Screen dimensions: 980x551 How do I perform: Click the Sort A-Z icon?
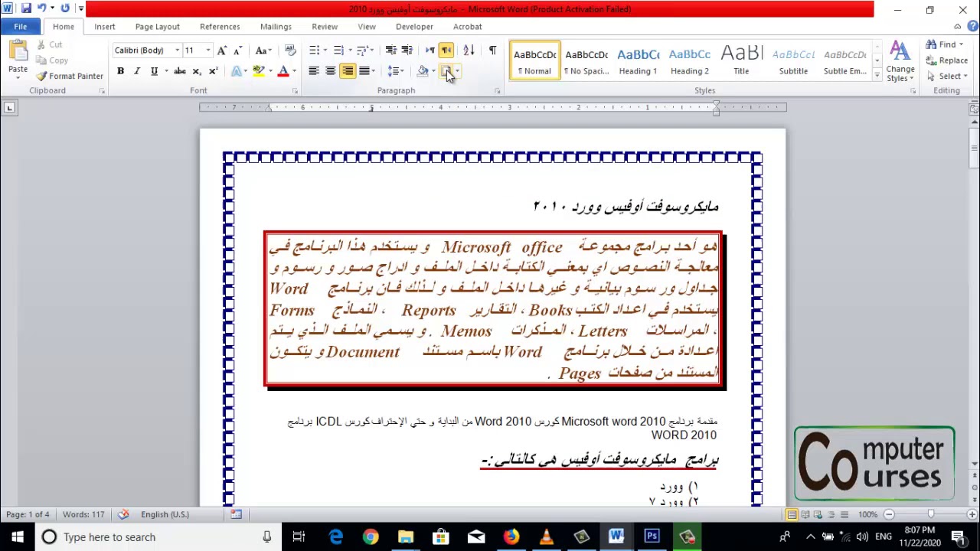pyautogui.click(x=469, y=51)
